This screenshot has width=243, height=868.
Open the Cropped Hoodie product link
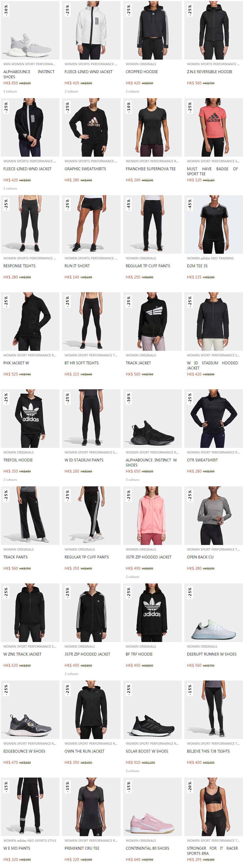142,72
